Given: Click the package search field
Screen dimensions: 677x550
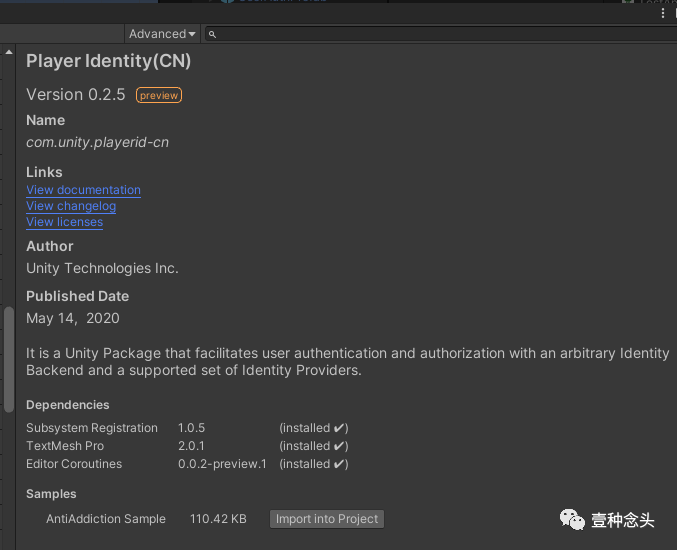Looking at the screenshot, I should point(441,34).
